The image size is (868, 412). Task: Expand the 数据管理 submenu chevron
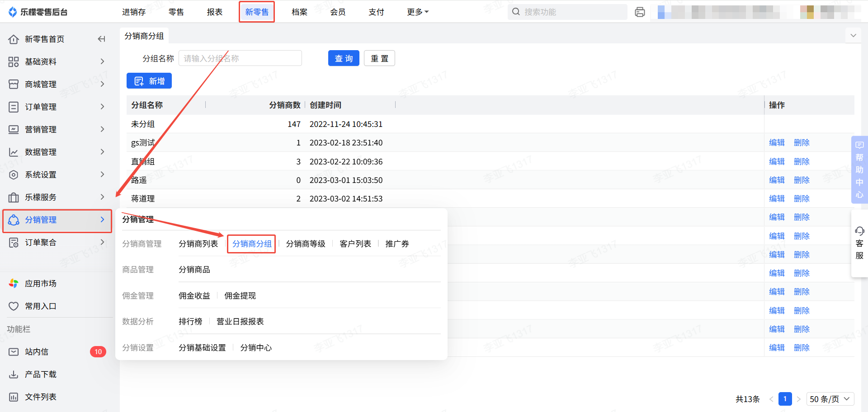[x=102, y=152]
